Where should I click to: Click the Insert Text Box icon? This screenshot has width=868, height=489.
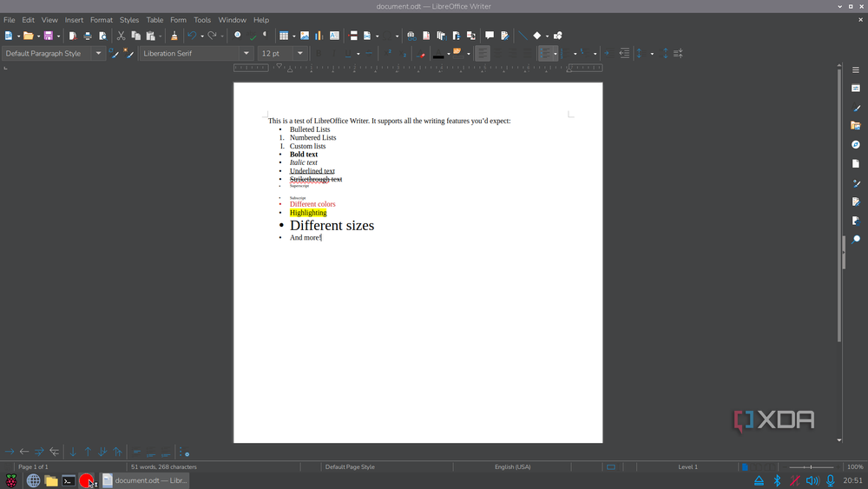click(x=334, y=36)
